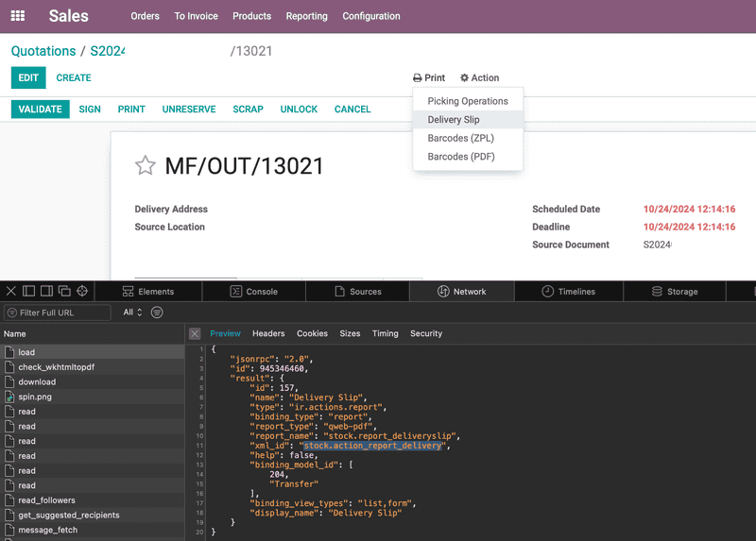This screenshot has height=541, width=756.
Task: Detach inspector into separate window icon
Action: point(64,291)
